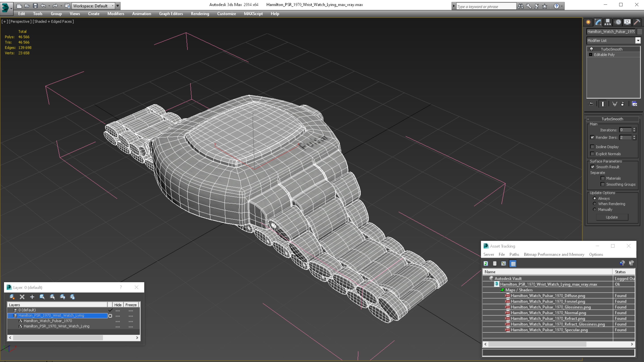Click Refresh icon in Asset Tracking
644x362 pixels.
coord(486,263)
